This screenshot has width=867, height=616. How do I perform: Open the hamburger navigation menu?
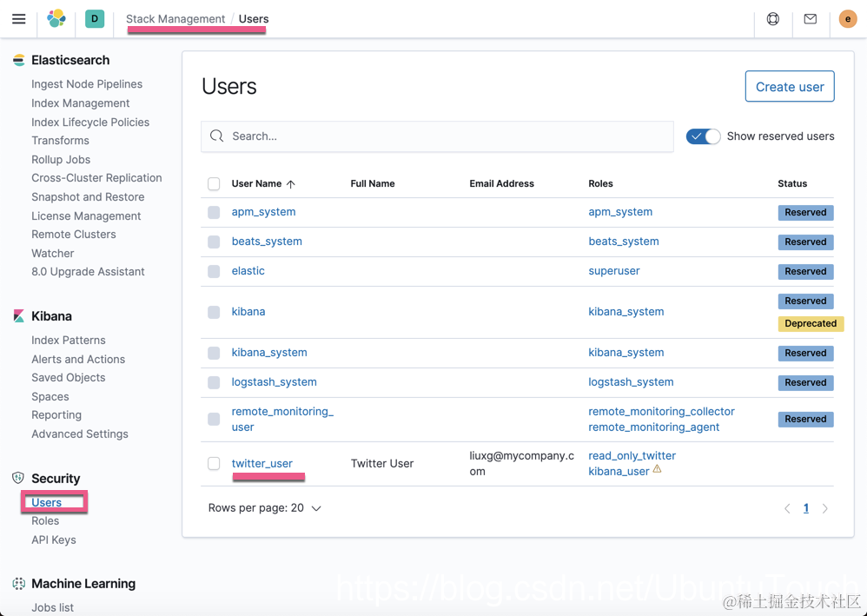point(19,19)
